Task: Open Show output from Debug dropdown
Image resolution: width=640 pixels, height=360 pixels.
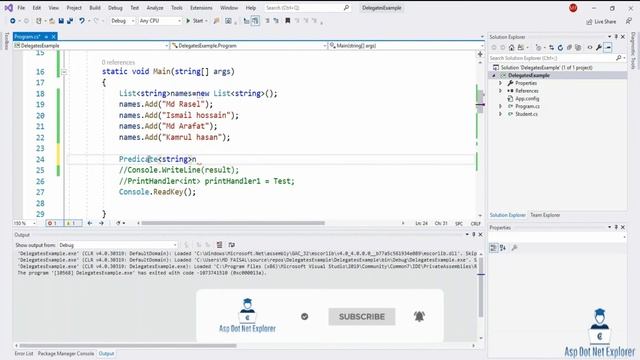Action: [118, 245]
